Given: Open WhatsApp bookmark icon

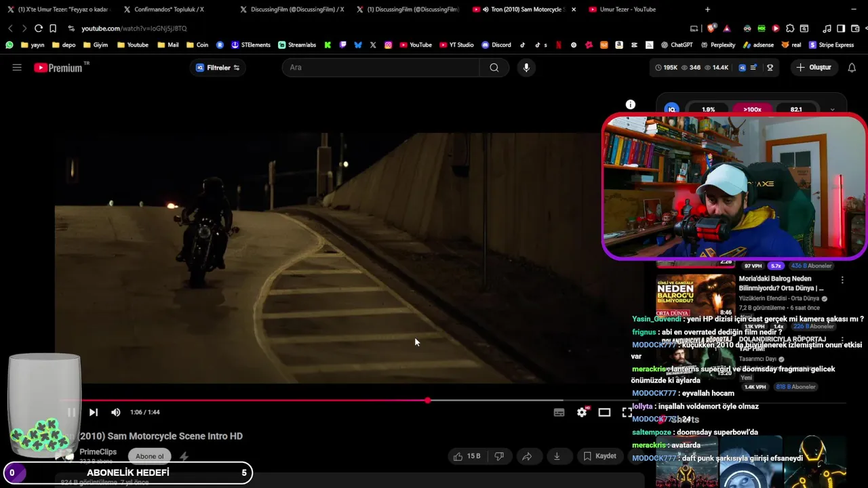Looking at the screenshot, I should [9, 45].
